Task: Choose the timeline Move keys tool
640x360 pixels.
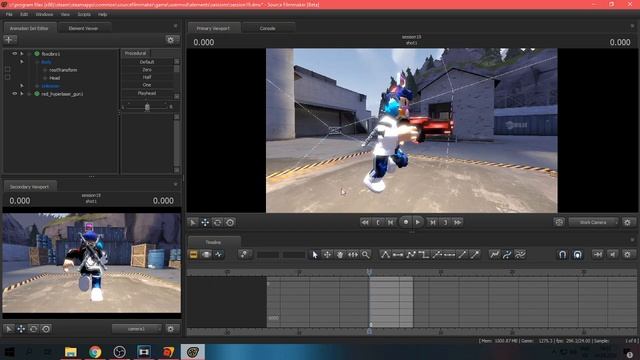Action: point(327,255)
